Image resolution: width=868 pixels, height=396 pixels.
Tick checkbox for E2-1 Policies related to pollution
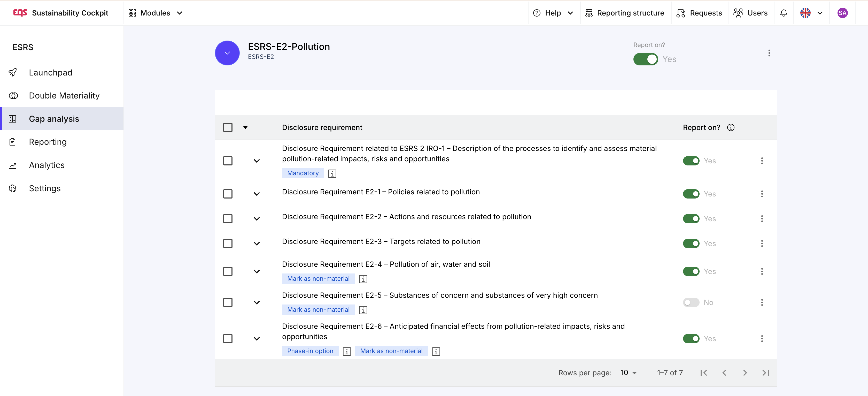(228, 194)
